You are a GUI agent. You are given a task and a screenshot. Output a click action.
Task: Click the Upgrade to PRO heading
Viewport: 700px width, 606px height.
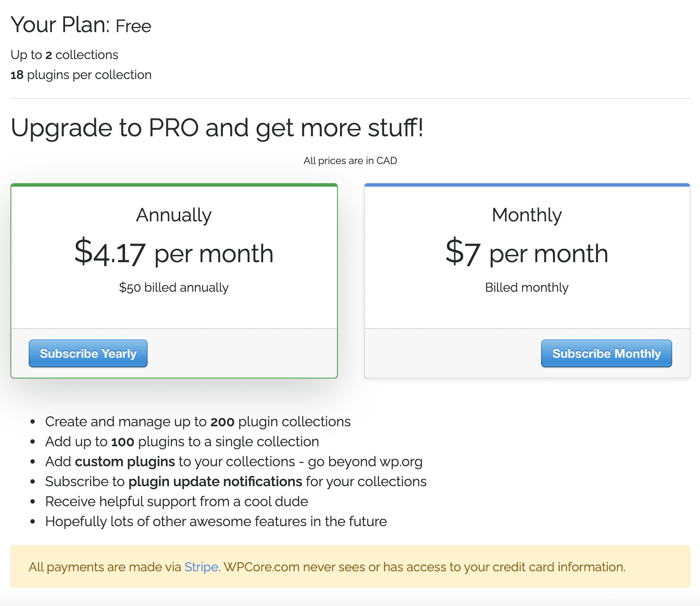click(x=218, y=127)
